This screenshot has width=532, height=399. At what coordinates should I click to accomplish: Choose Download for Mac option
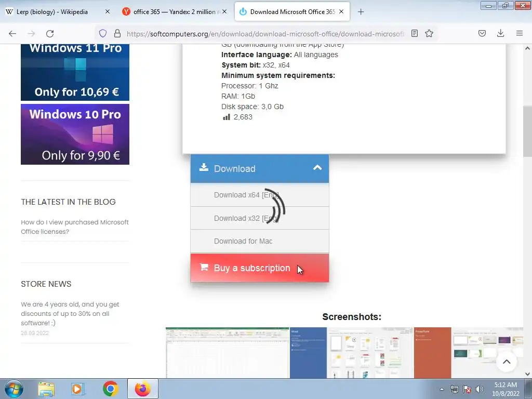[260, 241]
